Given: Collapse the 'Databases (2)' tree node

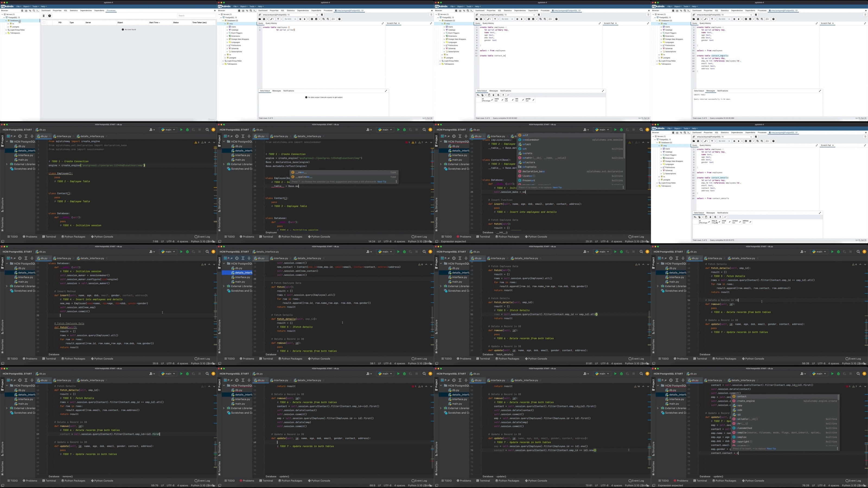Looking at the screenshot, I should point(6,21).
